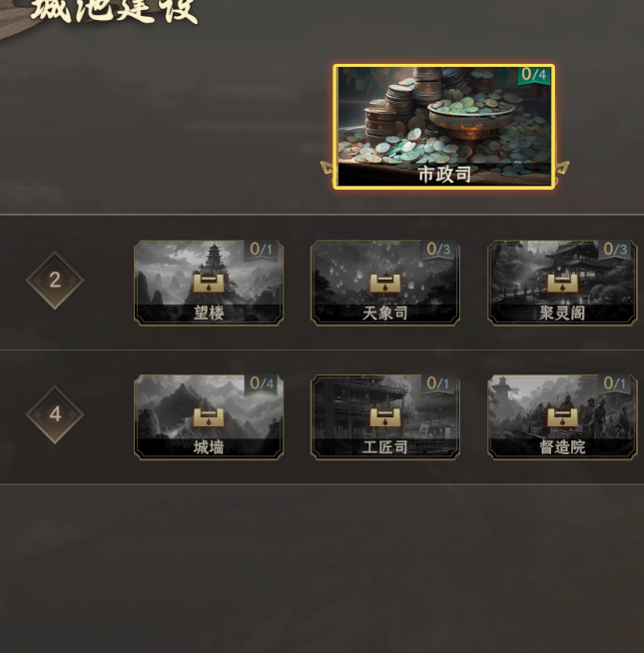Viewport: 644px width, 653px height.
Task: Click the lock icon on 督造院 card
Action: click(562, 417)
